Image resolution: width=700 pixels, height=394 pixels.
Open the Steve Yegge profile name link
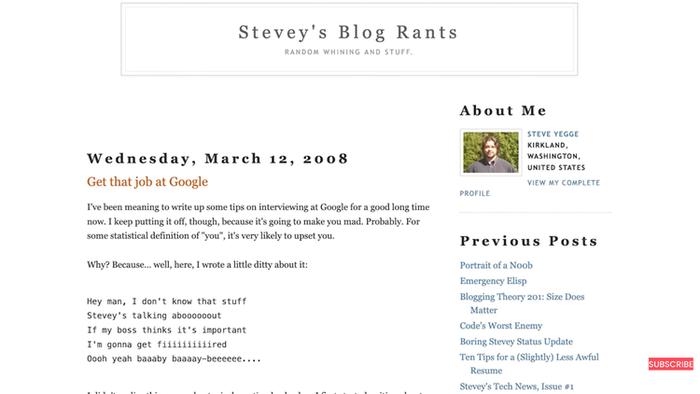click(553, 134)
